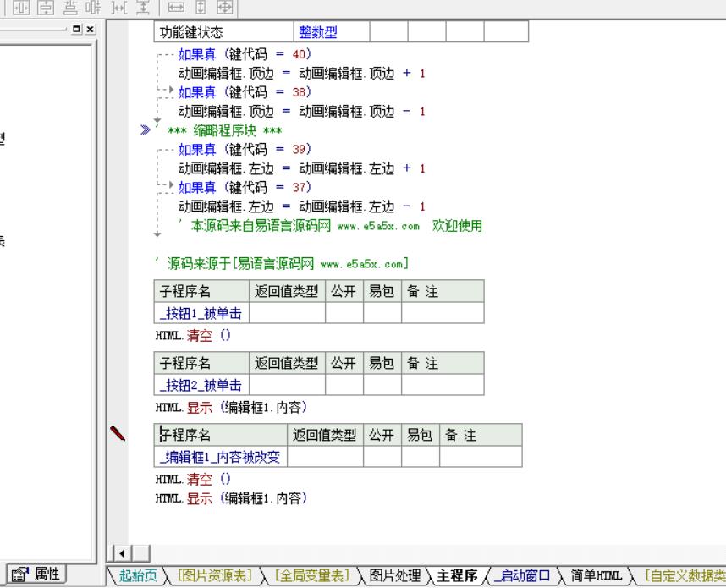
Task: Click the subroutine name _编辑框1_内容被改变
Action: [x=220, y=457]
